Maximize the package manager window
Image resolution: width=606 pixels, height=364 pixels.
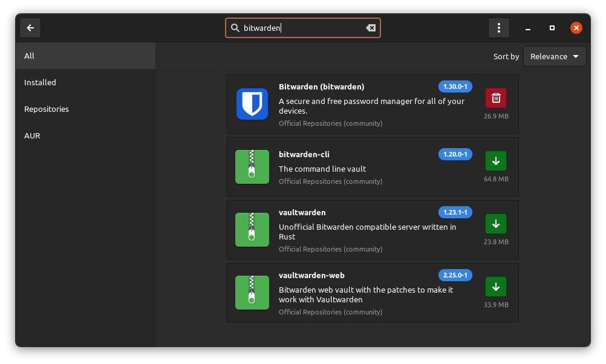pyautogui.click(x=552, y=28)
